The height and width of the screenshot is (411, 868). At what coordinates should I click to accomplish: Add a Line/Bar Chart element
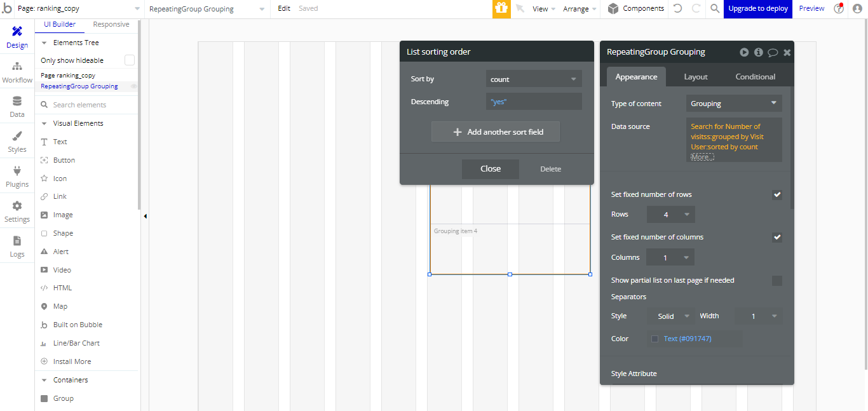point(76,343)
